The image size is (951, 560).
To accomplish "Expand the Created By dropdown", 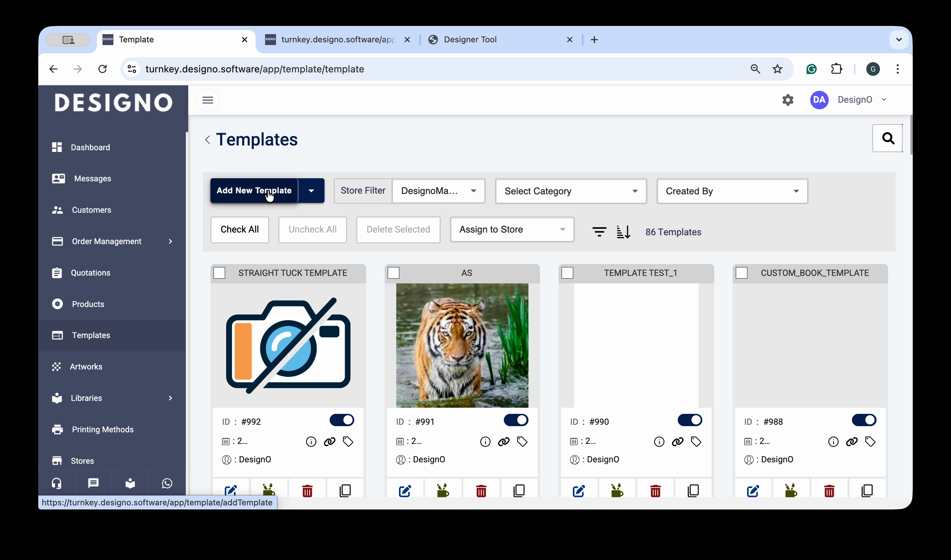I will (732, 191).
